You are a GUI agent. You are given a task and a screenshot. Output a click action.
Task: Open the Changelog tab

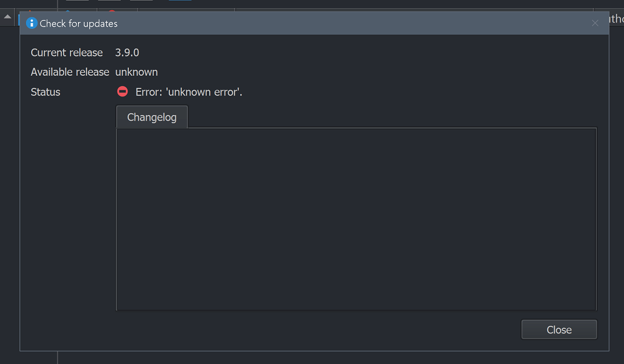click(x=151, y=117)
